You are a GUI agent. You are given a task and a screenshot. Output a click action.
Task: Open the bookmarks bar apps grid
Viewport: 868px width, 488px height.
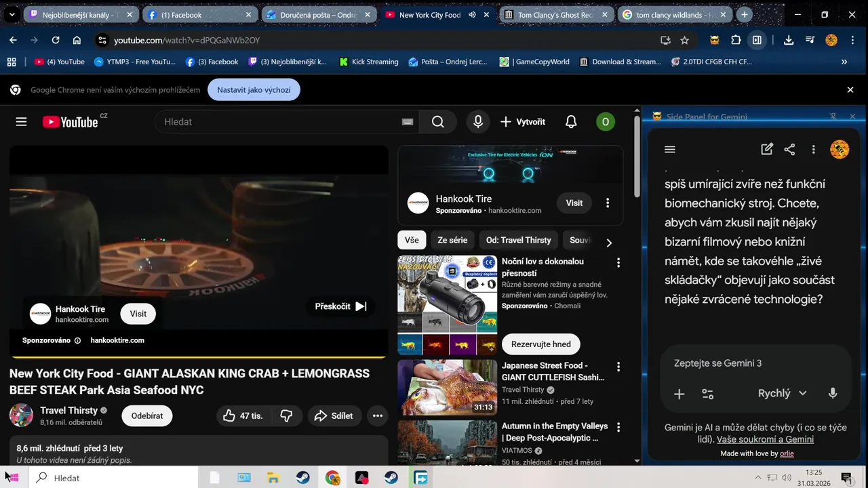[12, 62]
